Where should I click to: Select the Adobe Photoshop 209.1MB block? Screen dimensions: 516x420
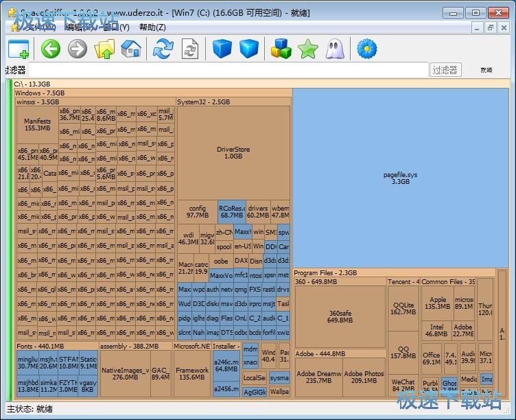click(x=364, y=377)
